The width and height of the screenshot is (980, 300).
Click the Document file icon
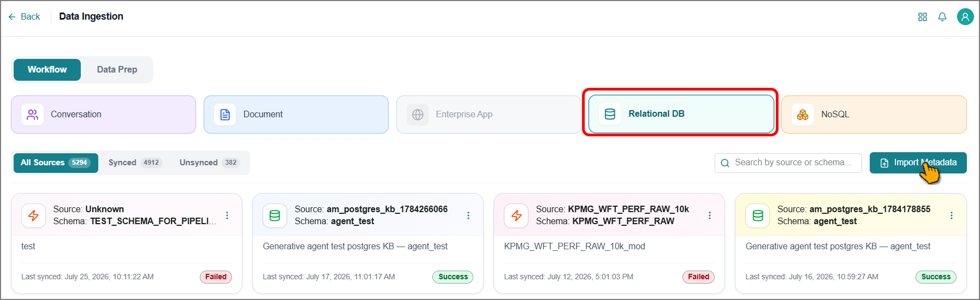coord(225,115)
